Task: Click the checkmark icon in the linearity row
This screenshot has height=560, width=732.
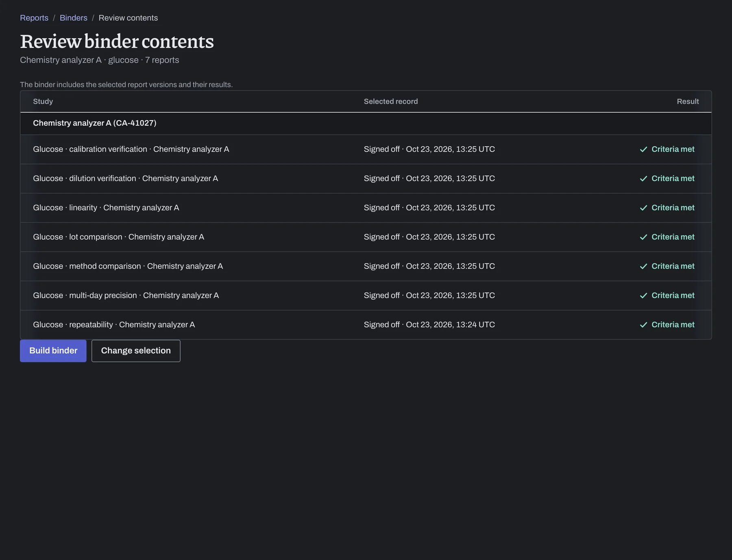Action: tap(643, 208)
